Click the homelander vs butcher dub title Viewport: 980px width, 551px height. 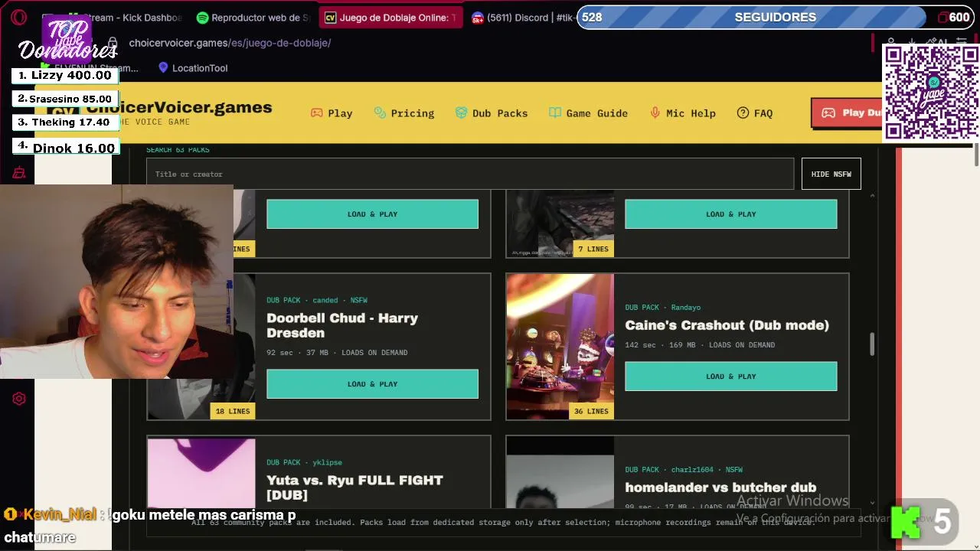point(720,487)
